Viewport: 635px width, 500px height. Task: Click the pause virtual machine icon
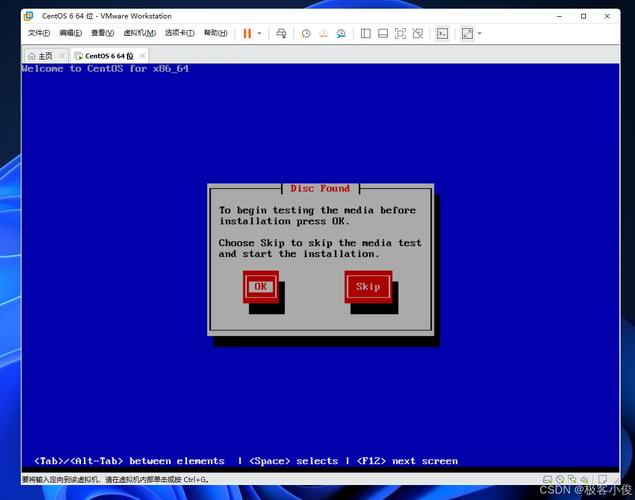[247, 34]
